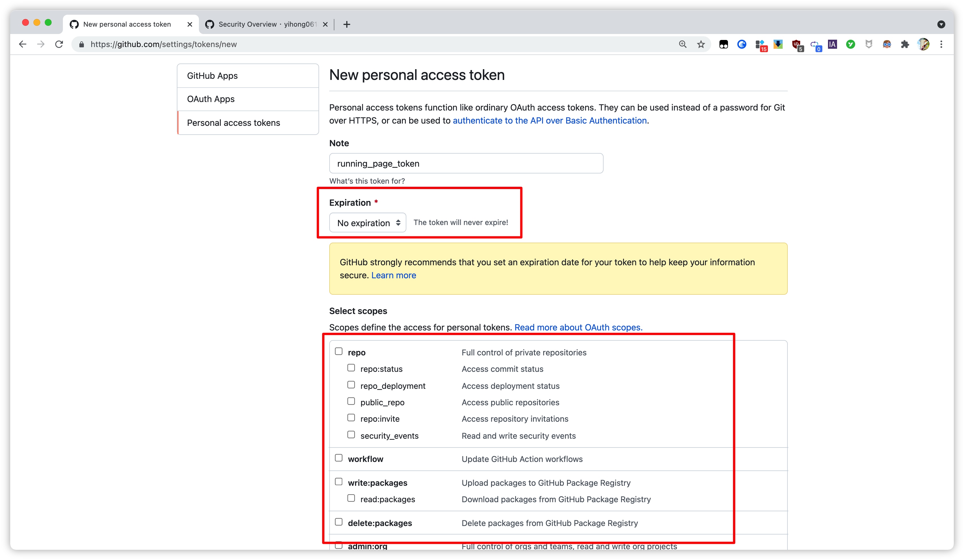Open tab search dropdown arrow at top right

[x=941, y=24]
